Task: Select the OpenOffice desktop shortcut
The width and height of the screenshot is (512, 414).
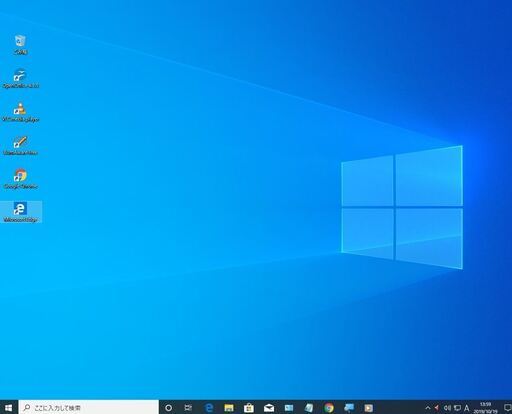Action: [20, 79]
